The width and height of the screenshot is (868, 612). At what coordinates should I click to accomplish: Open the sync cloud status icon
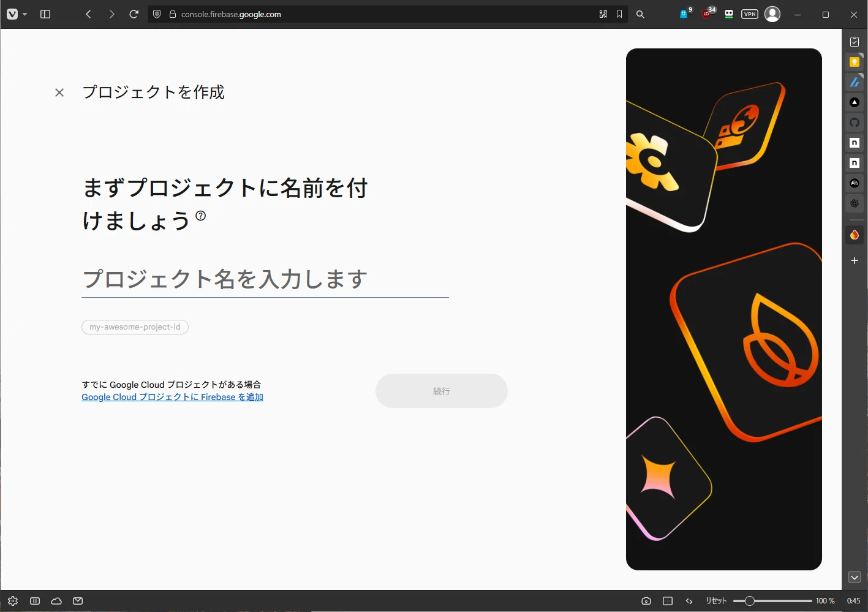tap(56, 601)
